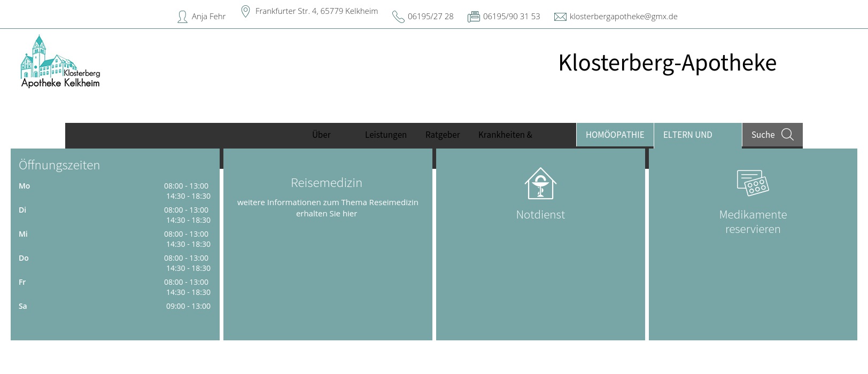868x374 pixels.
Task: Click the address Frankfurter Str. 4, 65779 Kelkheim
Action: point(316,11)
